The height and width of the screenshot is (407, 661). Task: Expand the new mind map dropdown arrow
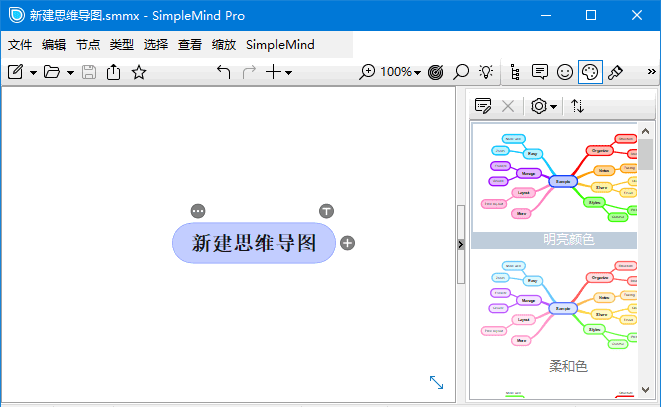pos(33,73)
